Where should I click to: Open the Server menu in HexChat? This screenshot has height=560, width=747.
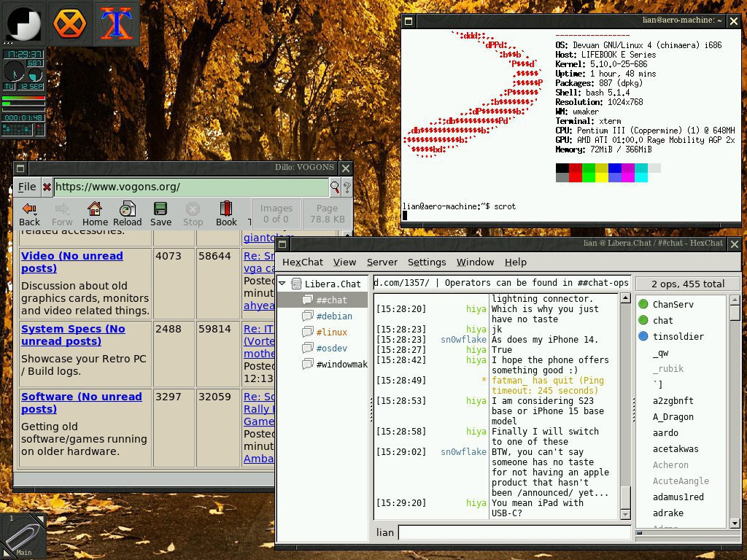click(382, 262)
